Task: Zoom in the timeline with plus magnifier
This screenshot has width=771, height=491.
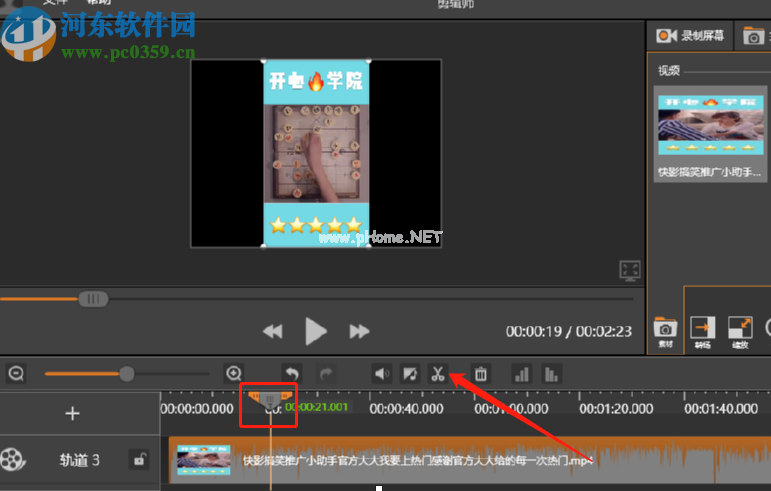Action: tap(234, 374)
